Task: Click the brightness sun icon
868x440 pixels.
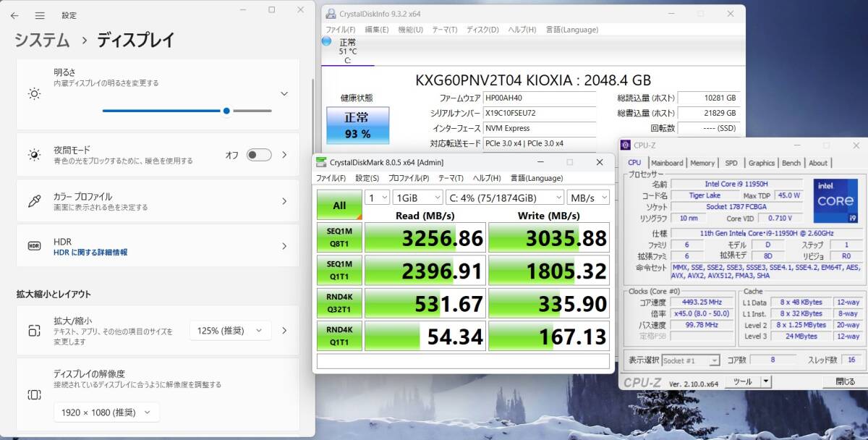Action: (x=34, y=93)
